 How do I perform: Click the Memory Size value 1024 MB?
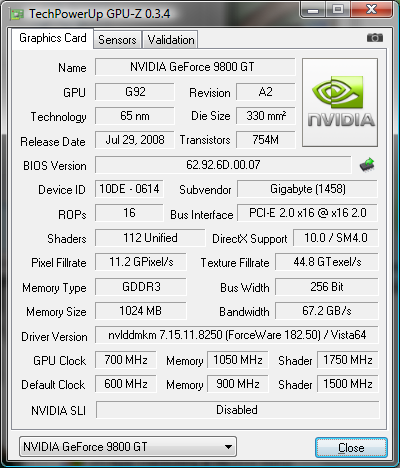pos(141,311)
